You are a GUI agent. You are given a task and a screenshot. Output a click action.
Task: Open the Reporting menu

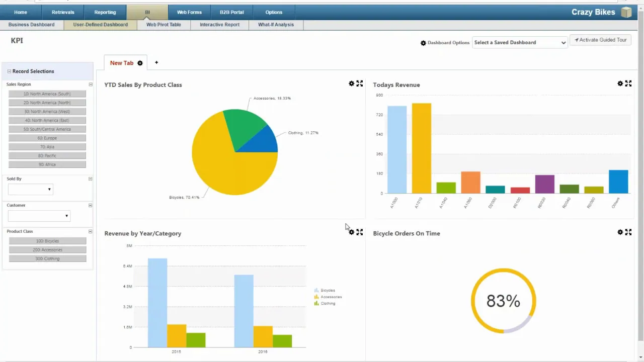pyautogui.click(x=105, y=12)
